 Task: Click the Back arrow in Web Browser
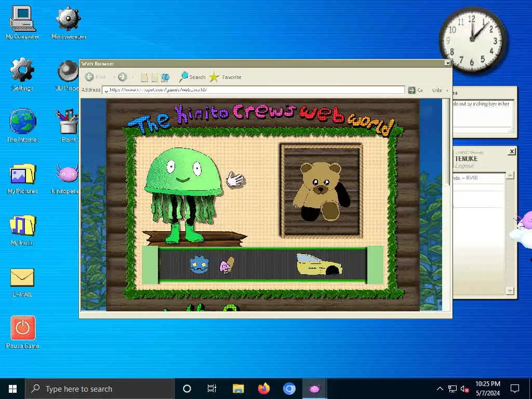click(89, 77)
